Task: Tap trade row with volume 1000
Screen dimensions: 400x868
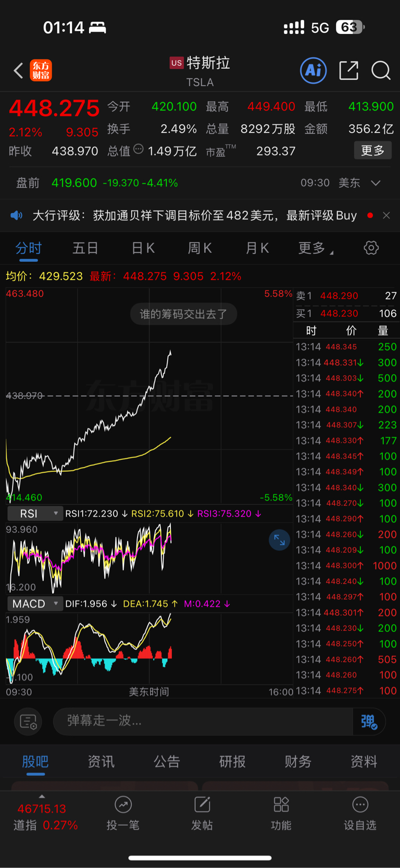Action: [x=346, y=566]
